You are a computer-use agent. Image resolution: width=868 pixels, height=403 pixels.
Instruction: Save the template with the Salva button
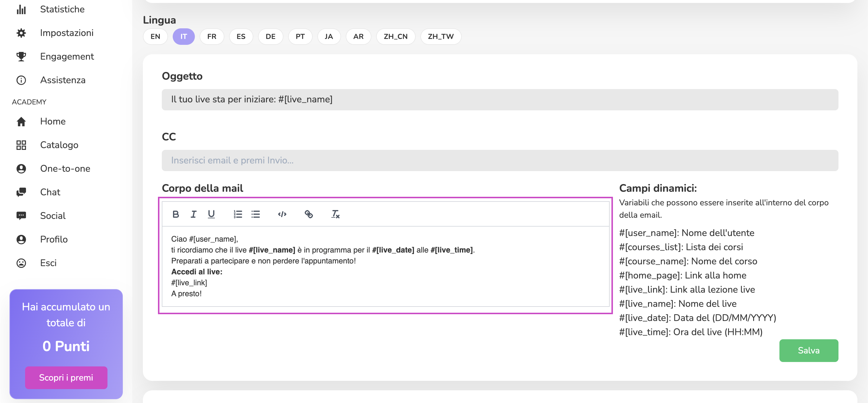809,350
